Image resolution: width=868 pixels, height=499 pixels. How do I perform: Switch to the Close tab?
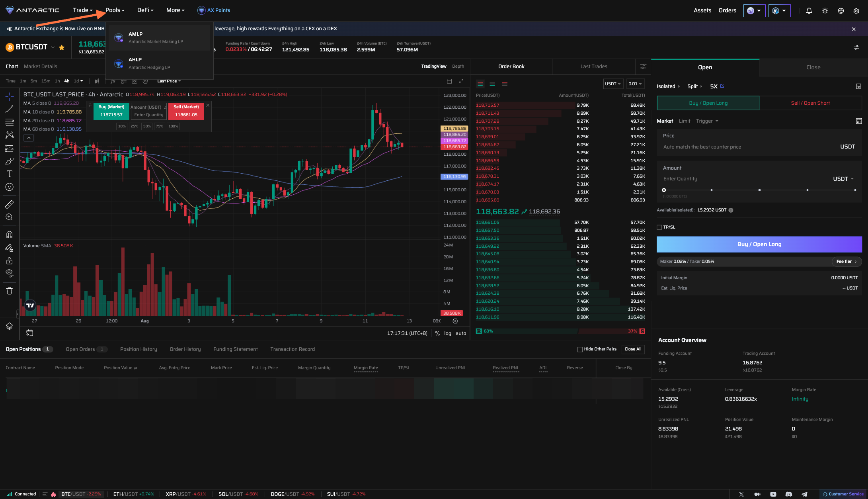point(813,68)
